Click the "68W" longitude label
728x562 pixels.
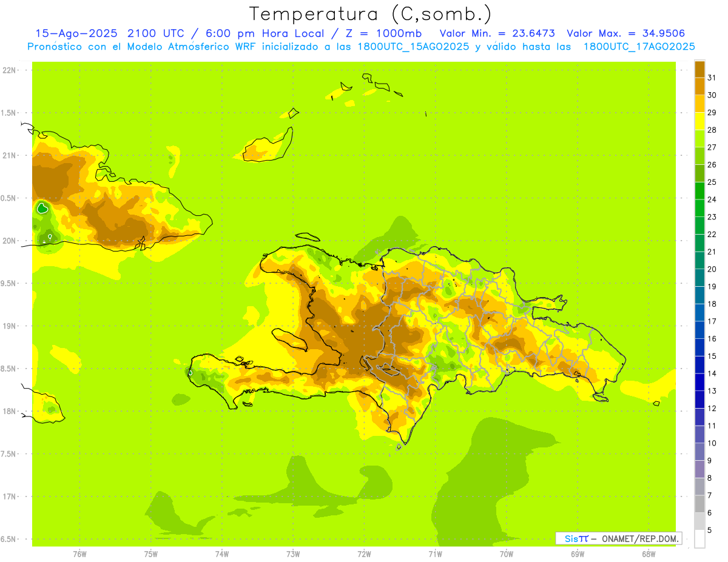[x=649, y=554]
